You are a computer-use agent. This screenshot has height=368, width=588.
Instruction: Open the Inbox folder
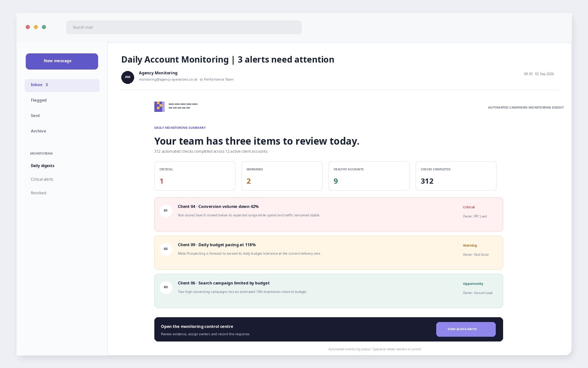coord(62,85)
